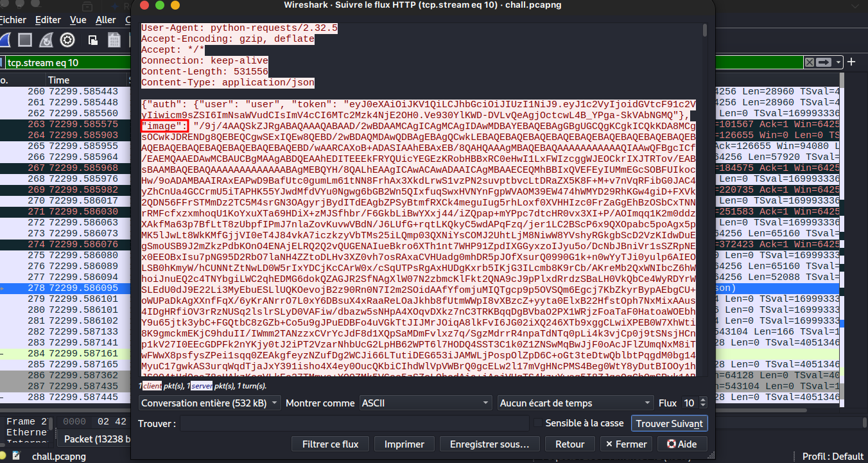
Task: Enable the 'Sensible à la casse' checkbox
Action: pos(538,423)
